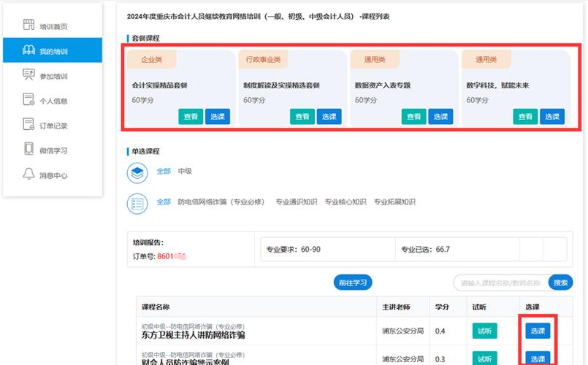Filter by 专业拓展知识
The image size is (588, 365).
point(394,201)
